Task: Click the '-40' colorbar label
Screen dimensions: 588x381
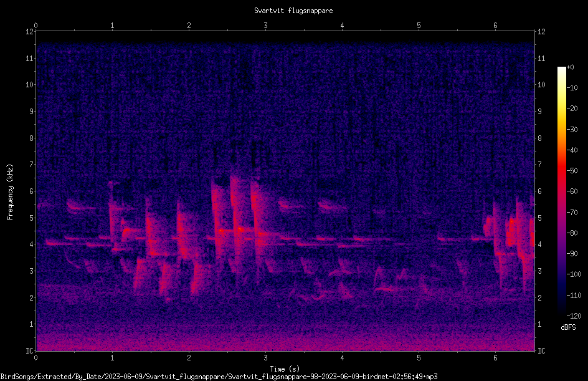Action: coord(572,150)
